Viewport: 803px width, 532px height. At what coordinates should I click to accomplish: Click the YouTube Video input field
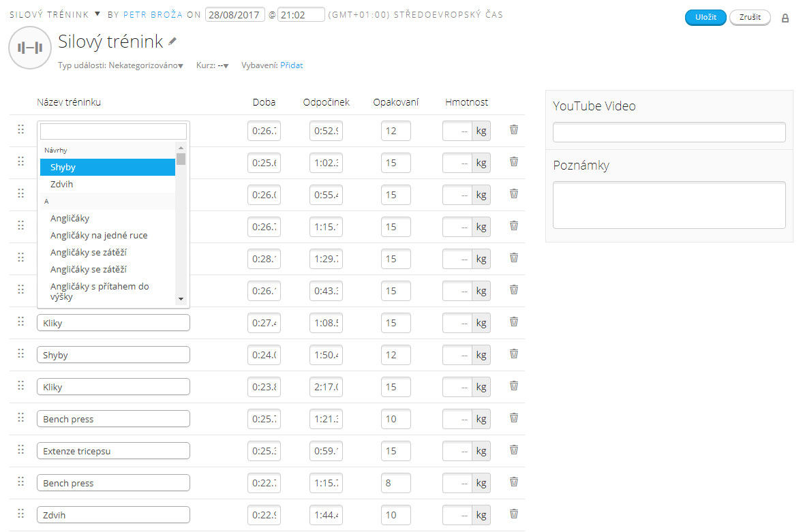pos(669,132)
